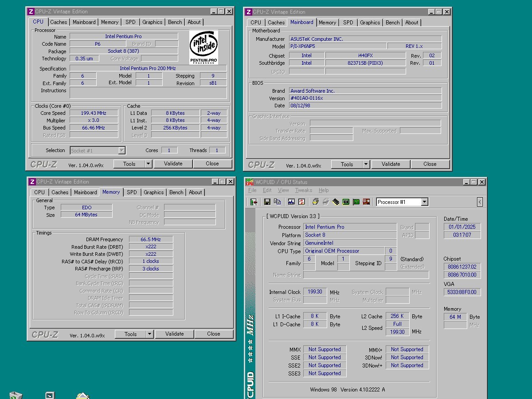
Task: Click the Z title icon of the CPU-Z motherboard window
Action: (249, 12)
